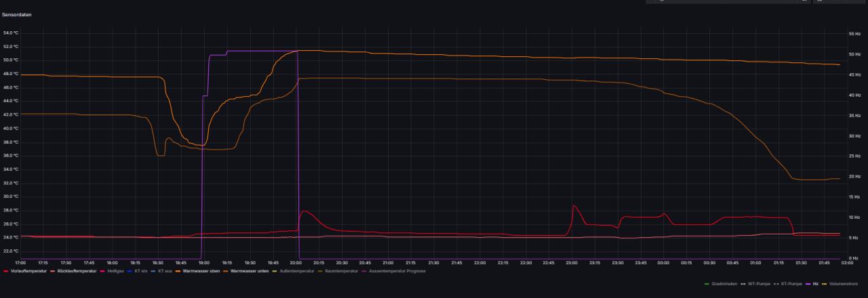Click the KT aus legend label
Viewport: 868px width, 298px height.
165,271
